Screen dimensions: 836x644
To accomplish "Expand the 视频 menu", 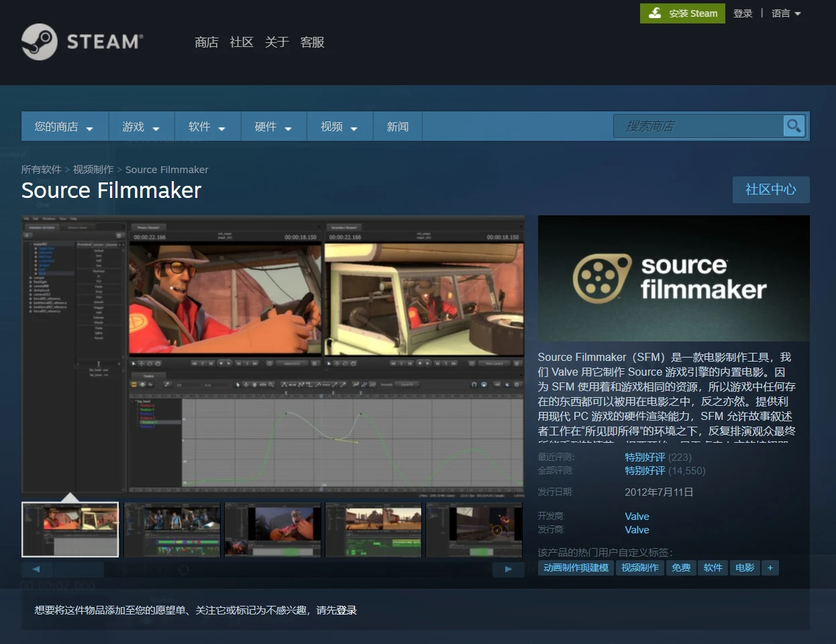I will click(x=339, y=127).
